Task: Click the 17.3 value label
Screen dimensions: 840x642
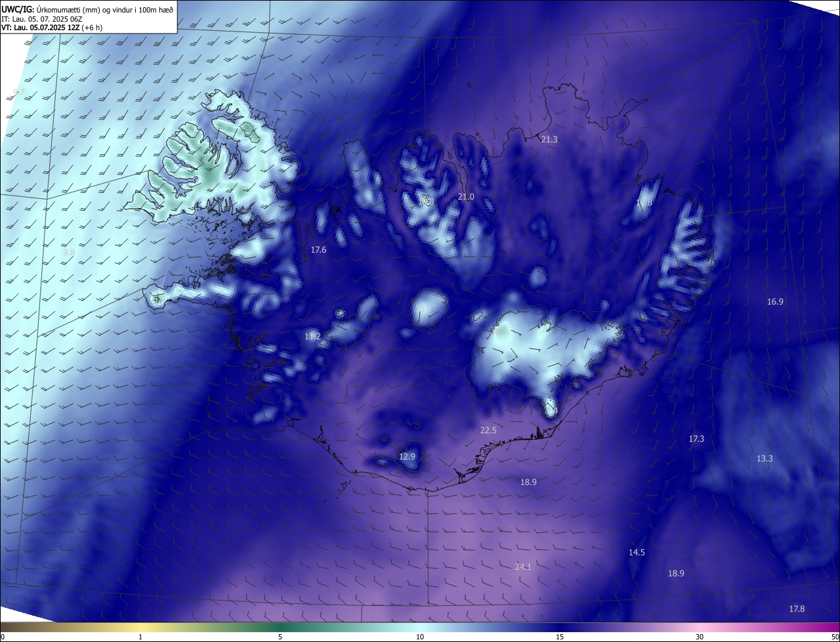Action: (x=696, y=439)
